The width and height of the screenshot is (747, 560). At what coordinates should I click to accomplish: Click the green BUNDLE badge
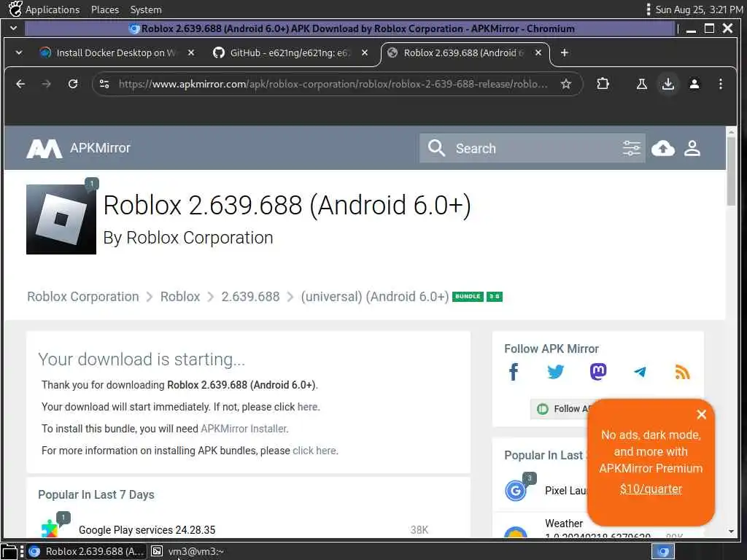[468, 297]
